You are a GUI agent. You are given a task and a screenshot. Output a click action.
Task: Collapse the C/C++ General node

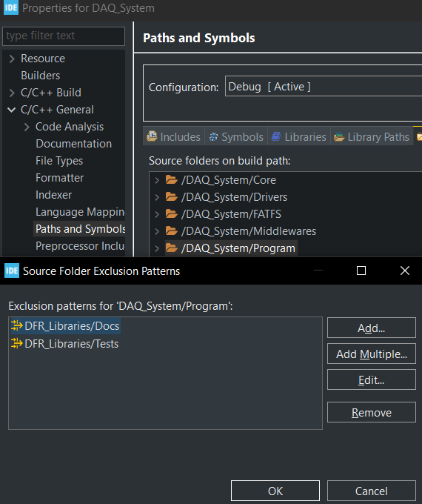[x=12, y=110]
